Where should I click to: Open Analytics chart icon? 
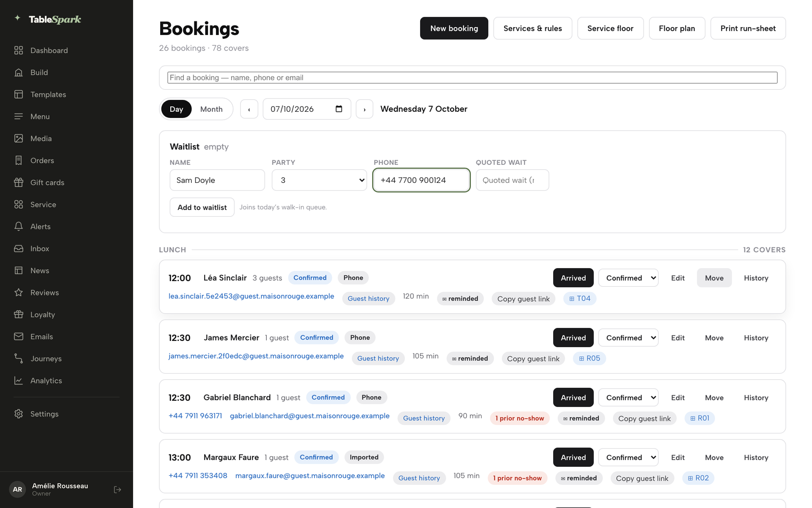point(19,380)
